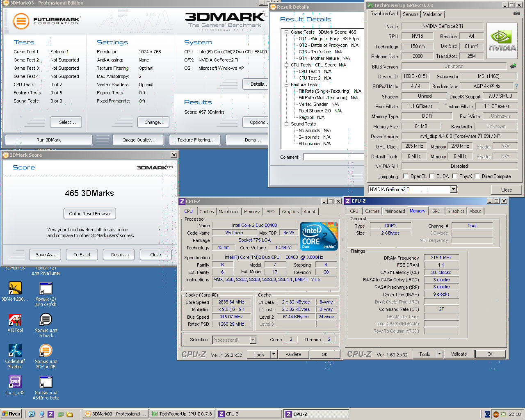525x420 pixels.
Task: Launch ATITool from the desktop
Action: click(15, 320)
